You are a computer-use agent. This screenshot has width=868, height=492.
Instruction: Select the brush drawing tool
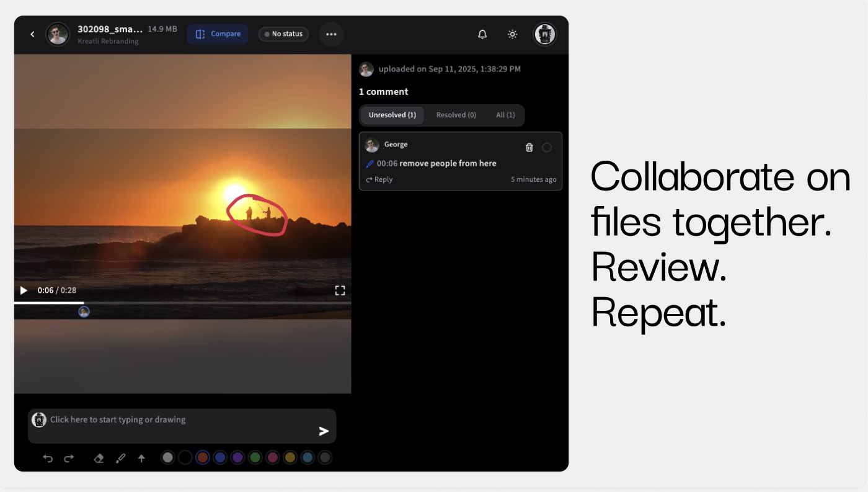coord(120,458)
